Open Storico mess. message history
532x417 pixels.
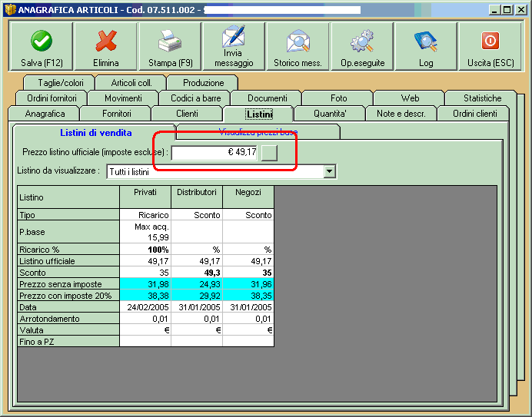[298, 46]
